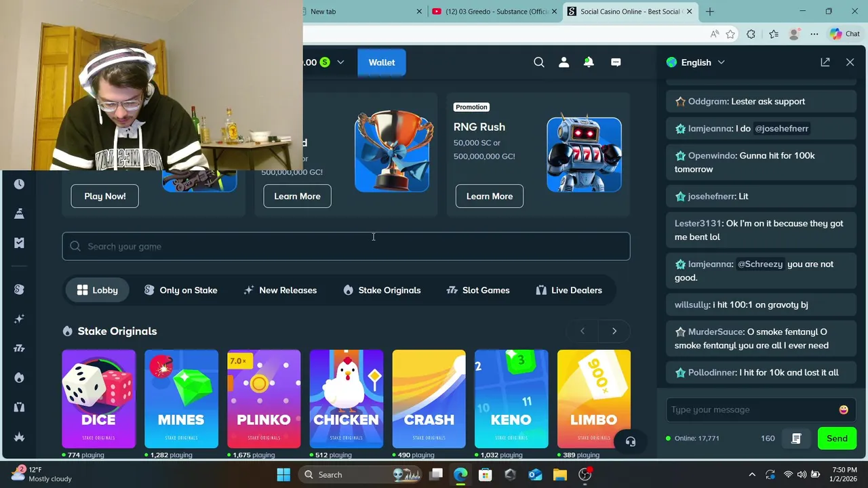Screen dimensions: 868x488
Task: Close the Greedo Substance YouTube tab
Action: coord(555,12)
